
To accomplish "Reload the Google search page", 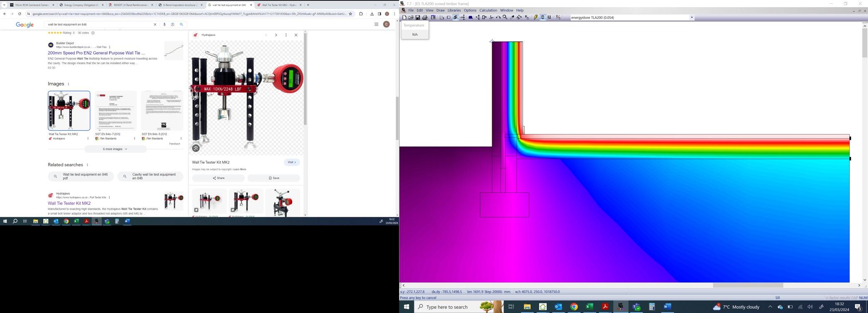I will 20,14.
